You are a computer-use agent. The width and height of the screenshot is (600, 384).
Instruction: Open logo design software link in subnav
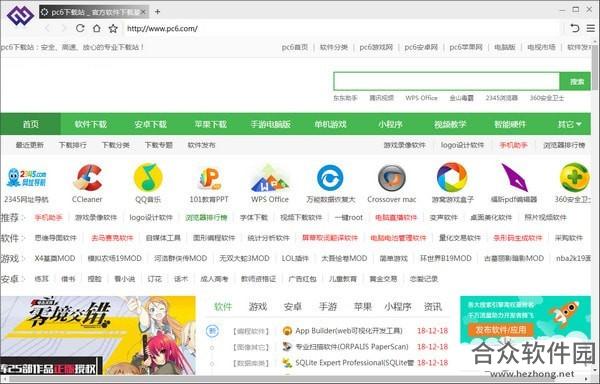[x=462, y=145]
